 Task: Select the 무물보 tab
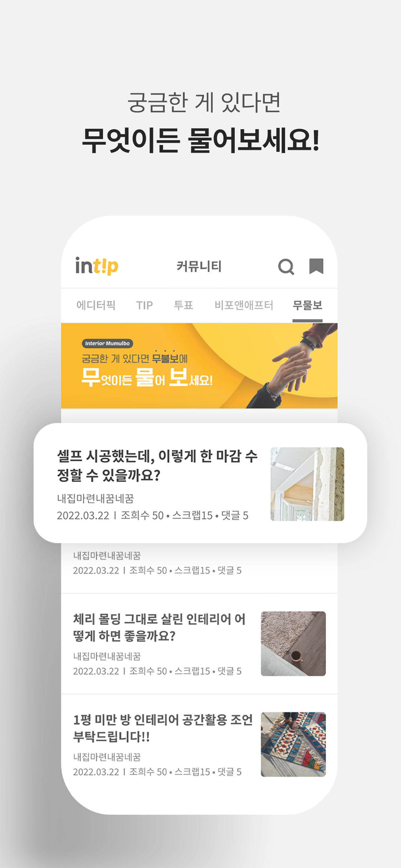point(307,305)
